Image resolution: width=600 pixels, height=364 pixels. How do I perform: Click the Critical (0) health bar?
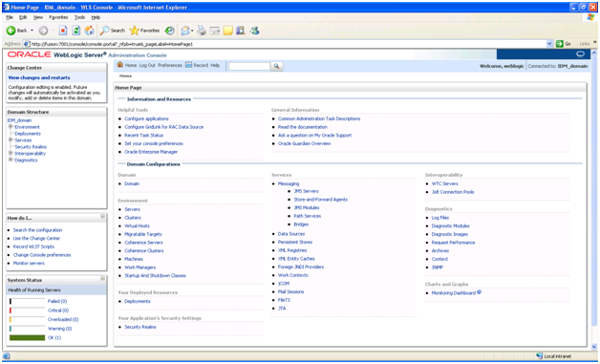coord(27,310)
